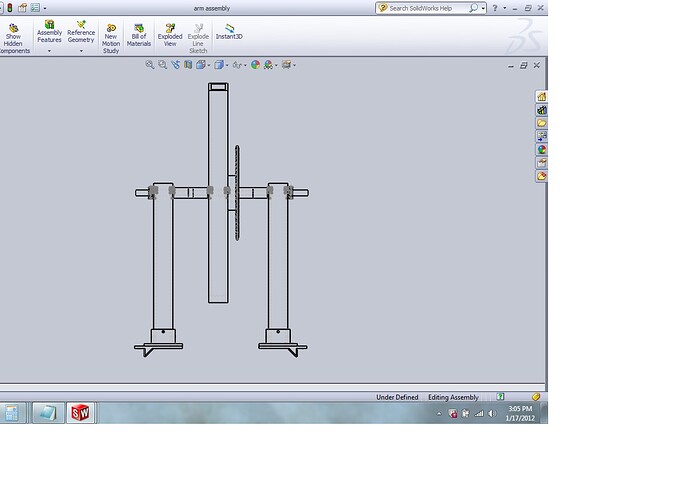Expand the Assembly Features dropdown arrow
690x500 pixels.
[49, 51]
